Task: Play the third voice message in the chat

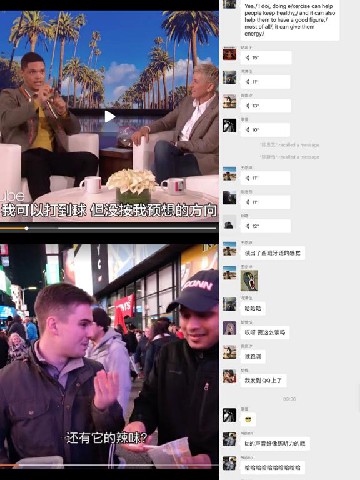Action: pos(266,106)
